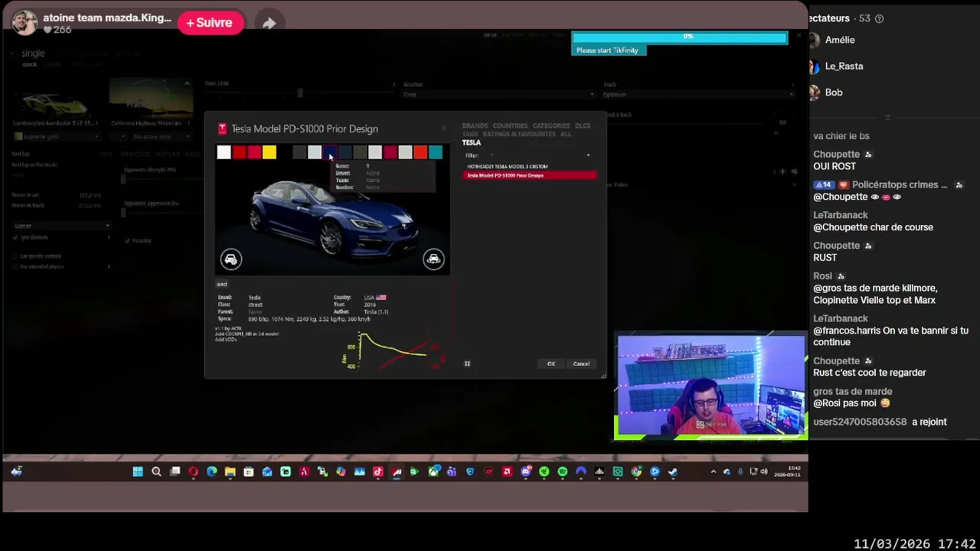The width and height of the screenshot is (980, 551).
Task: Launch Opera from the taskbar
Action: (193, 471)
